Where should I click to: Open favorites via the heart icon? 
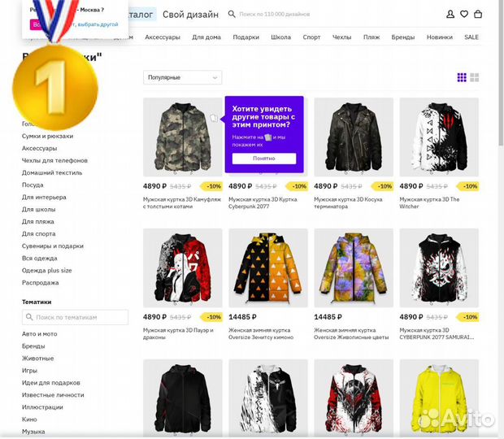(464, 14)
